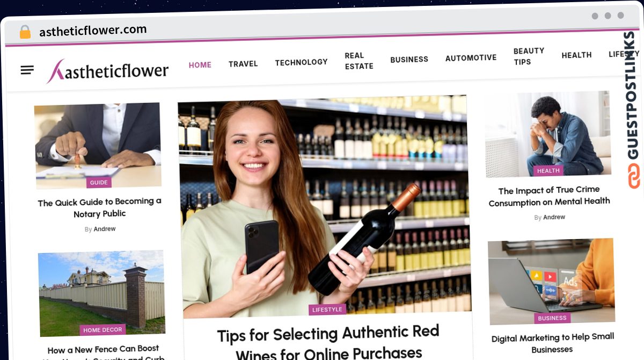Open the Beauty Tips category
This screenshot has height=360, width=644.
(x=529, y=56)
